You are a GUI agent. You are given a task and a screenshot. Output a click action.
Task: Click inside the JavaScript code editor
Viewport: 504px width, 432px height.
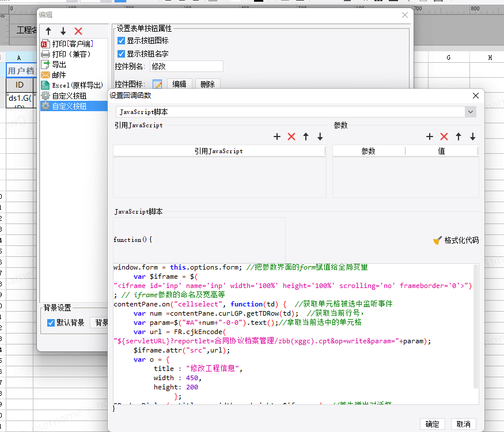(293, 334)
